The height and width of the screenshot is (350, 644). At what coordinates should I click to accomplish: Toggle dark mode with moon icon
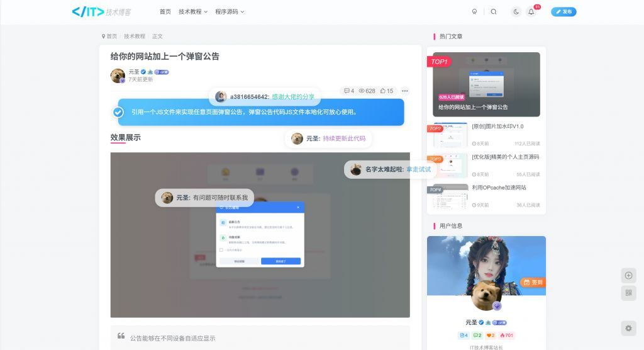516,11
